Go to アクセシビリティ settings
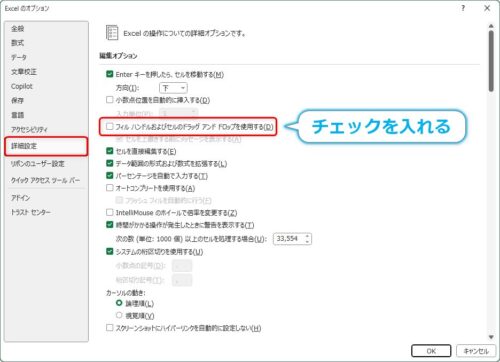500x362 pixels. 29,129
